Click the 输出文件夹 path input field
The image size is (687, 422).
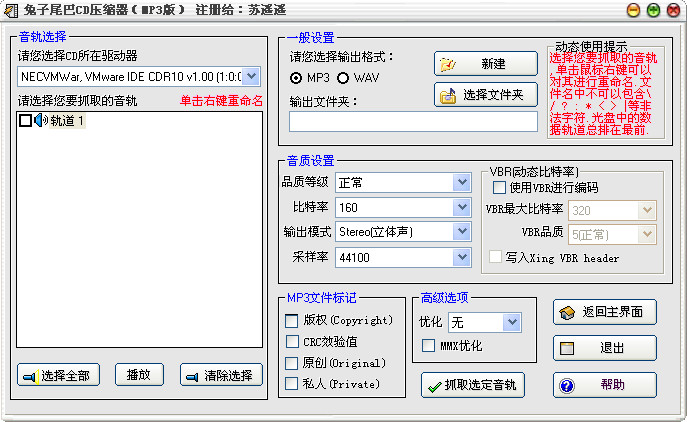pos(413,121)
